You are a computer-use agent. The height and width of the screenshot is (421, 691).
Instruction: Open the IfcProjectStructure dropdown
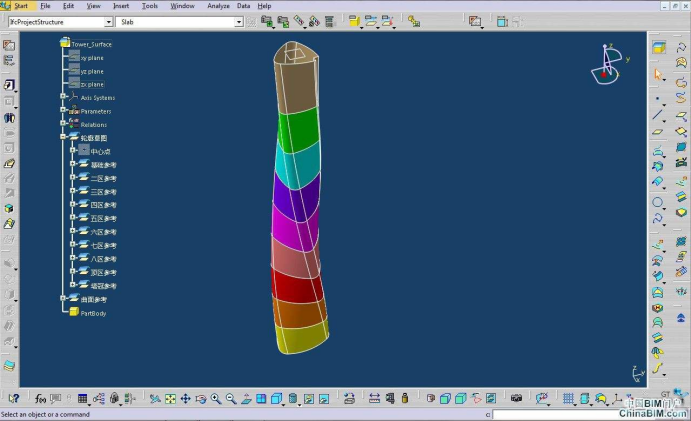(x=108, y=21)
